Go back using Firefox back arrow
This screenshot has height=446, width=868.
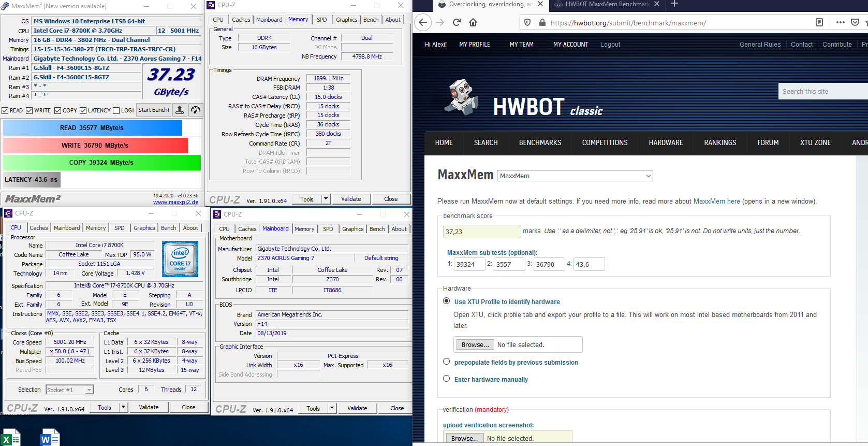point(423,22)
